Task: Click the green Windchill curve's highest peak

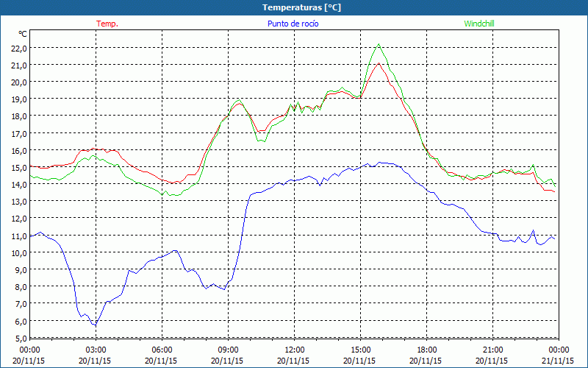Action: point(379,44)
